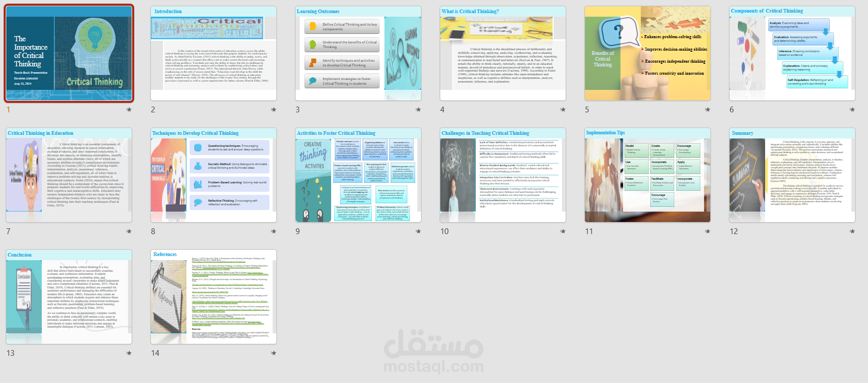Click the transition star icon under slide 5
868x383 pixels.
point(708,110)
